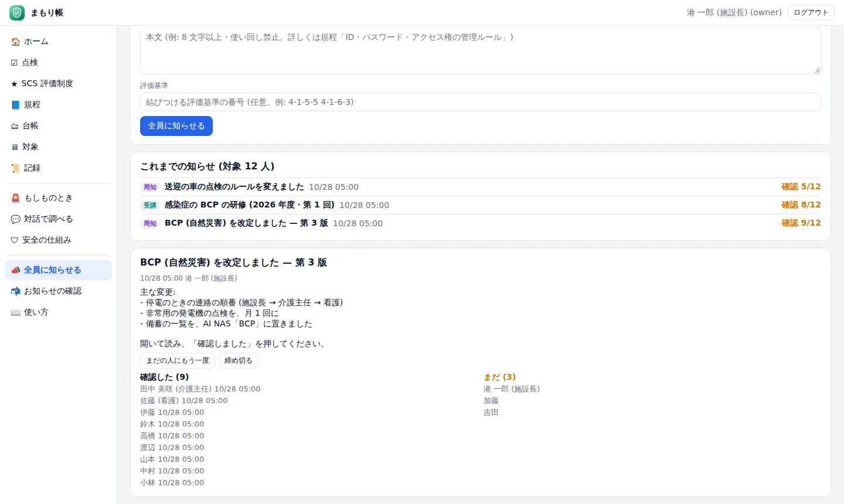Click the 確認 5/12 count

[x=801, y=187]
